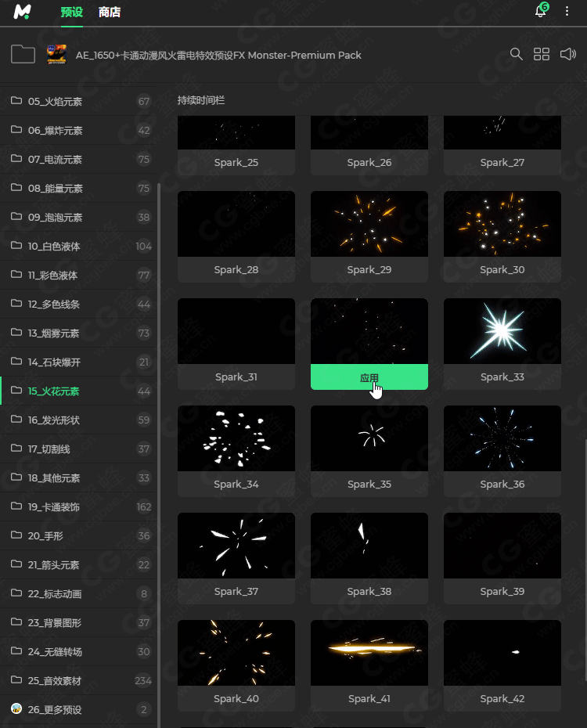The image size is (587, 728).
Task: Open the 17_切割线 category
Action: coord(78,449)
